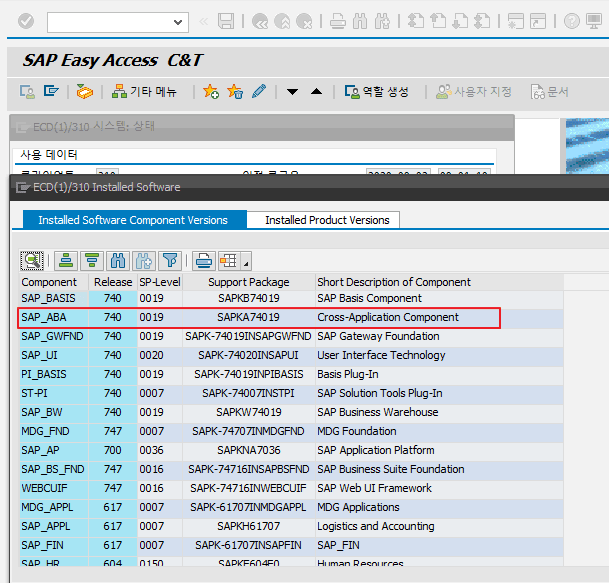Viewport: 609px width, 583px height.
Task: Click the Sort Ascending icon
Action: [66, 260]
